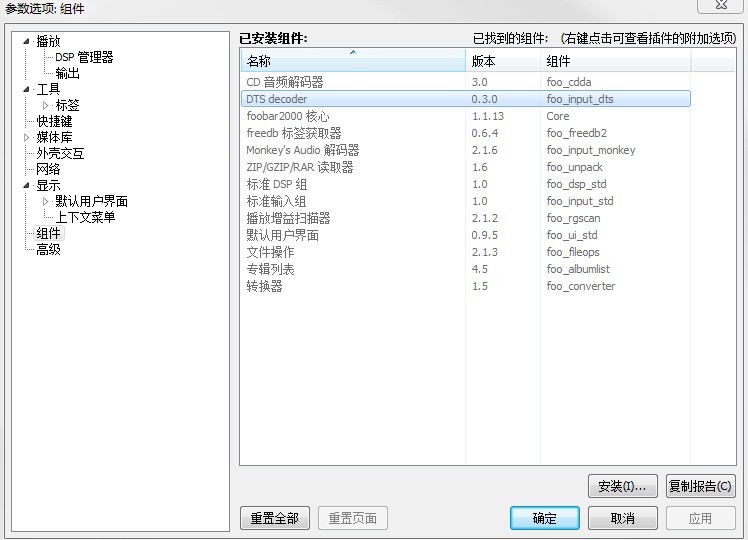Select the 标准 DSP 组 row

[x=466, y=184]
